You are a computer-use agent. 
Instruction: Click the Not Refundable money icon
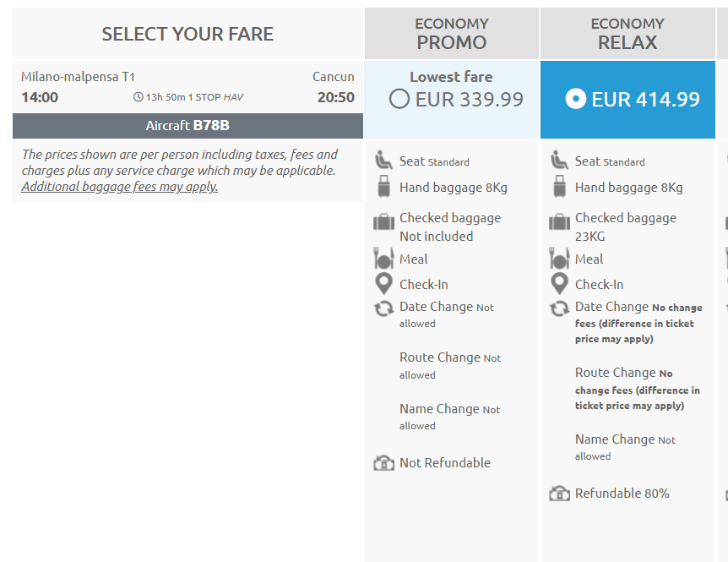(384, 462)
